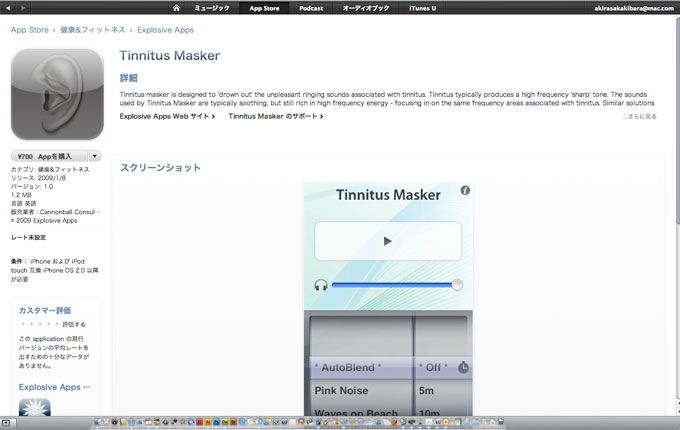
Task: Select the 5m timer value
Action: (x=426, y=391)
